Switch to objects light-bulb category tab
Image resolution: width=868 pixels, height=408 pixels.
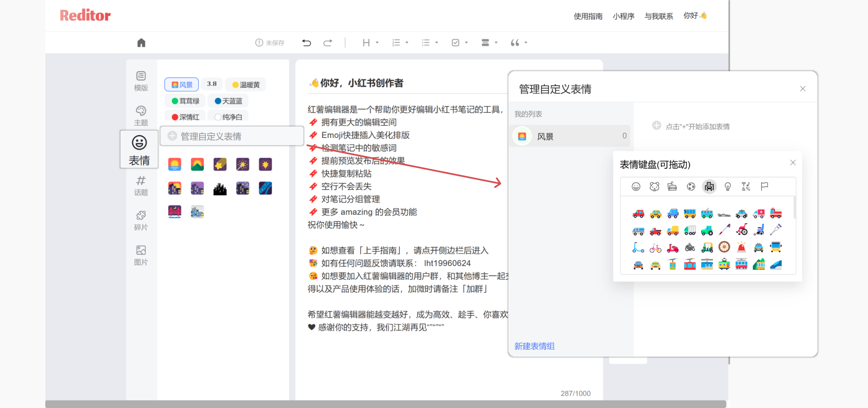pos(728,186)
